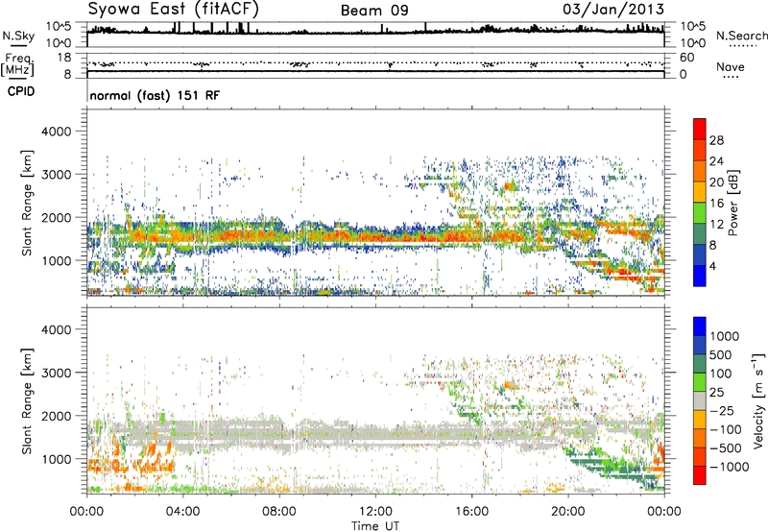The image size is (768, 532).
Task: Click the '60' label on the Nave axis
Action: tap(686, 58)
